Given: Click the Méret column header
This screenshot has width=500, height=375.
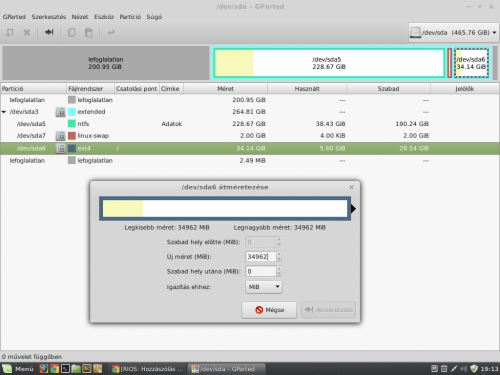Looking at the screenshot, I should point(225,89).
